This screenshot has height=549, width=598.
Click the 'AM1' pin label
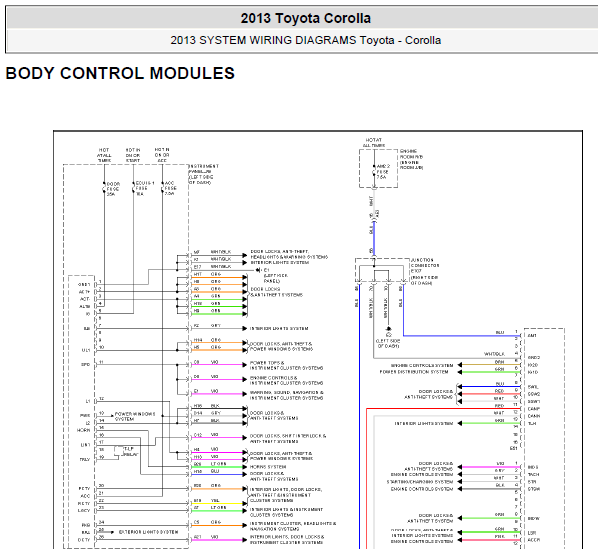[532, 336]
